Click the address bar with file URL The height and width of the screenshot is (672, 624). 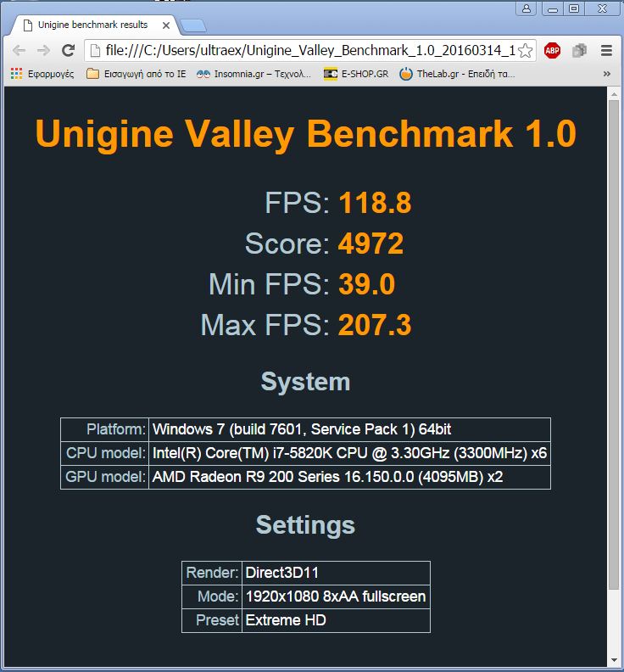click(x=310, y=51)
